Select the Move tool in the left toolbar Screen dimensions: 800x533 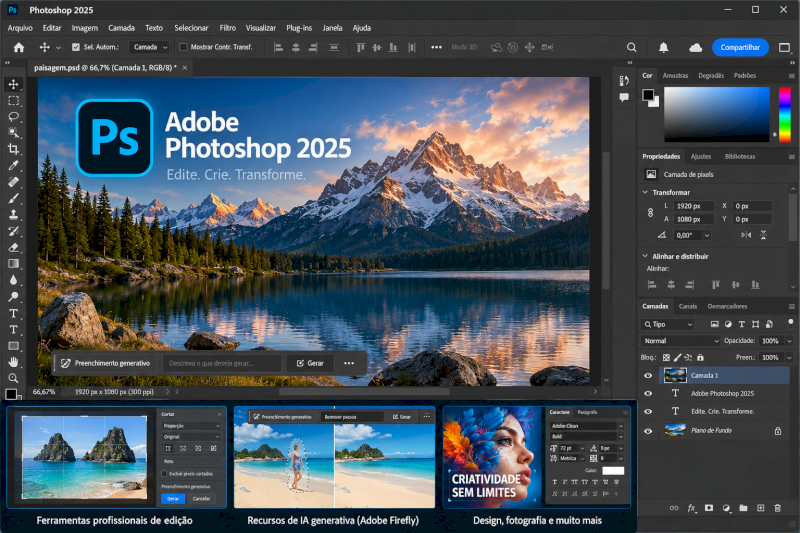click(x=14, y=84)
